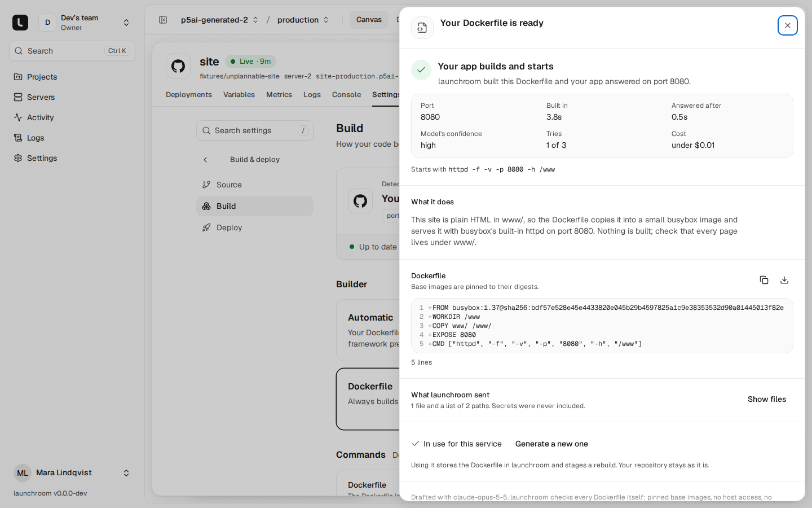Screen dimensions: 812x508
Task: Open the Console tab
Action: click(x=346, y=95)
